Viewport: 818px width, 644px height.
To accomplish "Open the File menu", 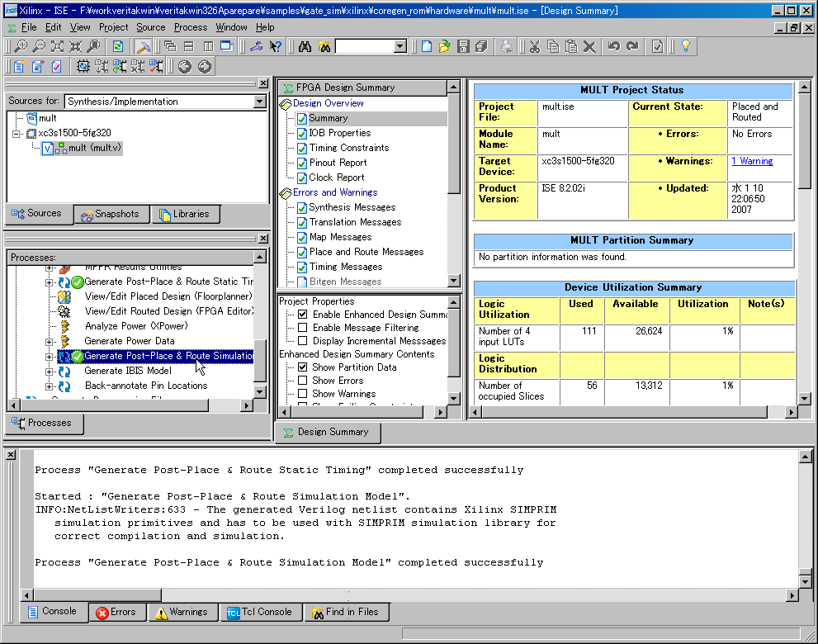I will [x=29, y=28].
